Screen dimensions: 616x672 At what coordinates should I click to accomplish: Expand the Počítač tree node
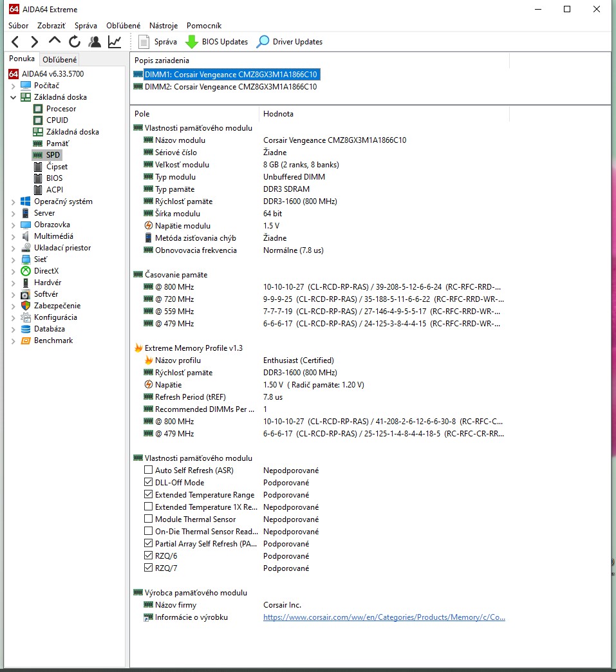pos(13,86)
